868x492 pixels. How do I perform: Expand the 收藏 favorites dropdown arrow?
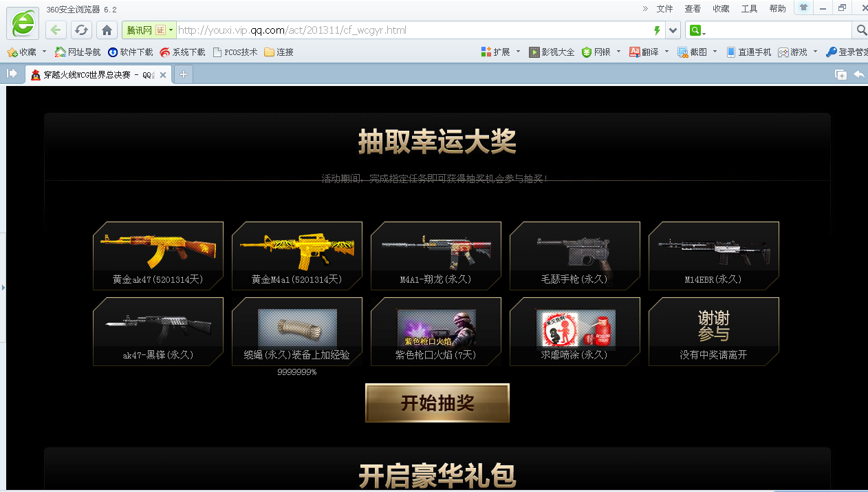pos(45,52)
